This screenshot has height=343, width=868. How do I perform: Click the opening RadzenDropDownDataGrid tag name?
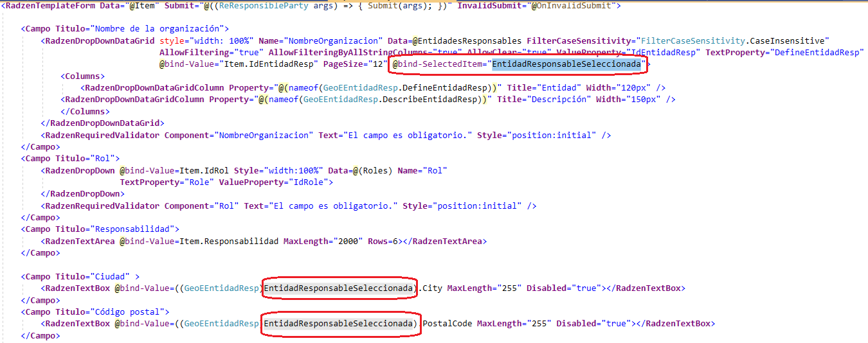pyautogui.click(x=100, y=40)
